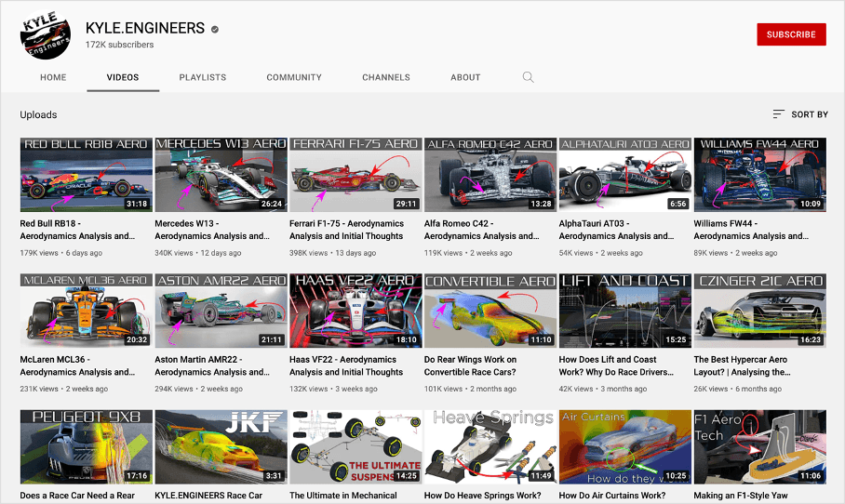
Task: Open the PLAYLISTS tab
Action: coord(203,77)
